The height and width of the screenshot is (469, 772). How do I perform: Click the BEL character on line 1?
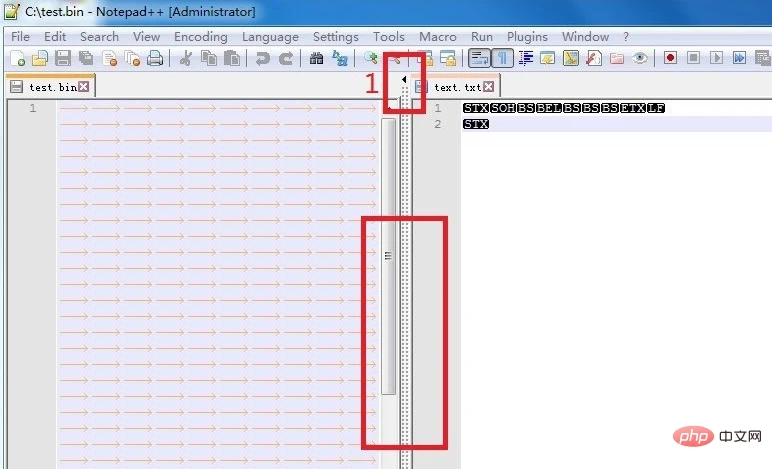point(549,108)
